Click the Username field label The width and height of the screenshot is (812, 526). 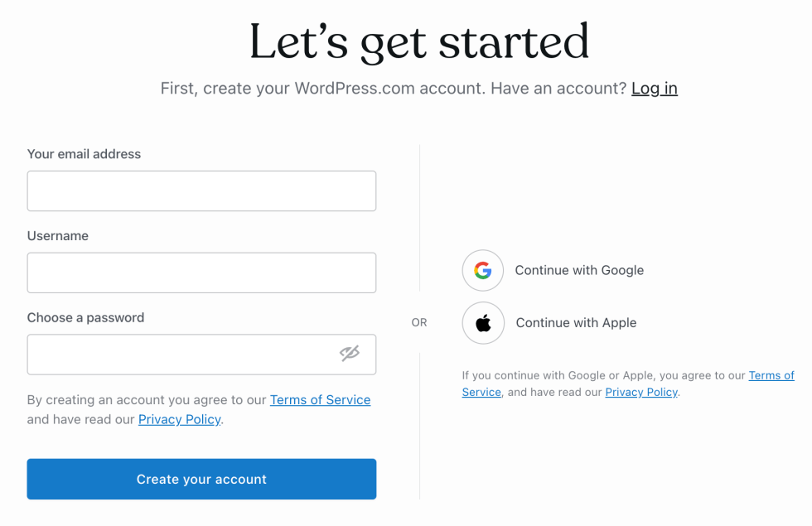57,236
